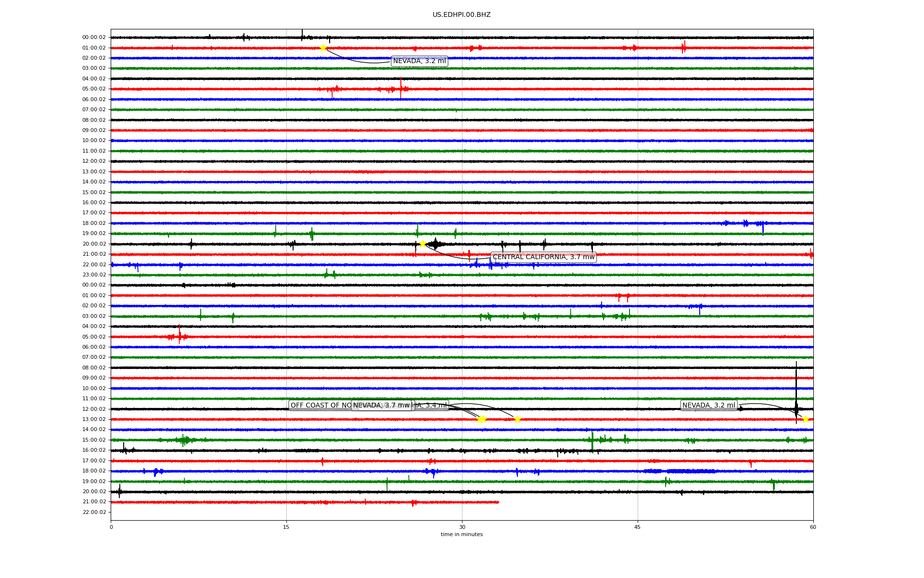Click the plot title US.EDHPI.00.BHZ
This screenshot has height=578, width=924.
(x=462, y=15)
